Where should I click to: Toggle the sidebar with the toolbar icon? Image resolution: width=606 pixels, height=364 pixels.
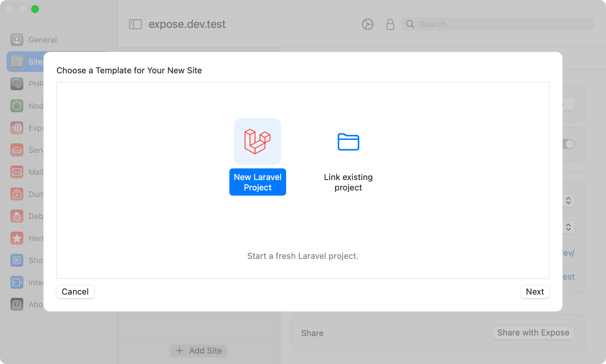[136, 24]
